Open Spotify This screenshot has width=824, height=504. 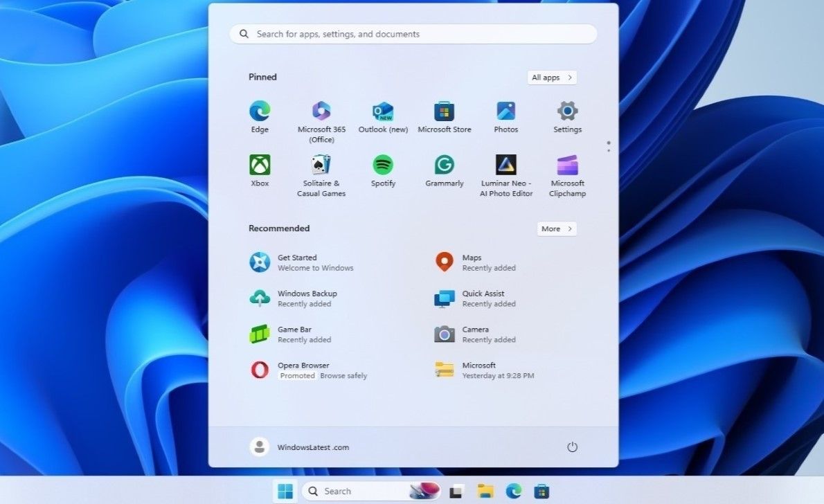382,166
